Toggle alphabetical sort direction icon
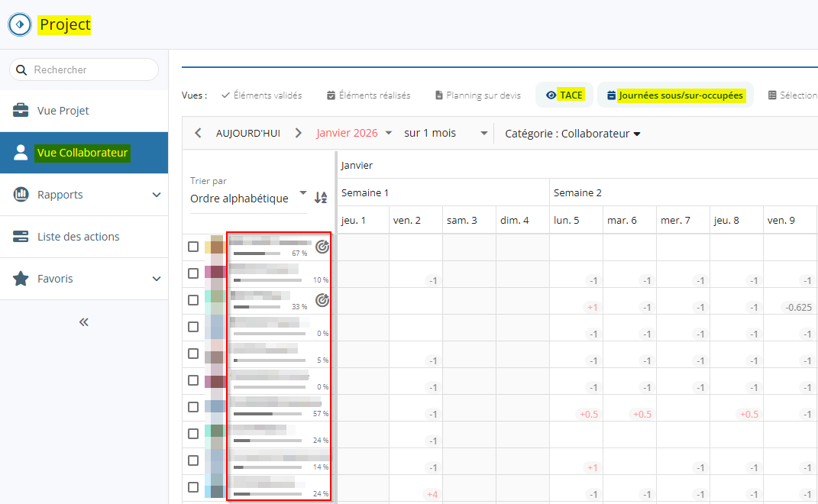Image resolution: width=818 pixels, height=504 pixels. click(x=321, y=198)
